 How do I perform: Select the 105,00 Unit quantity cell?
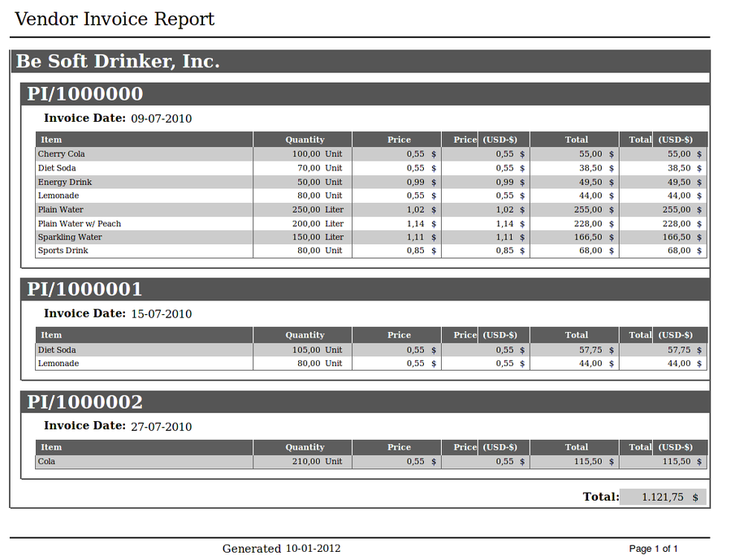click(318, 351)
